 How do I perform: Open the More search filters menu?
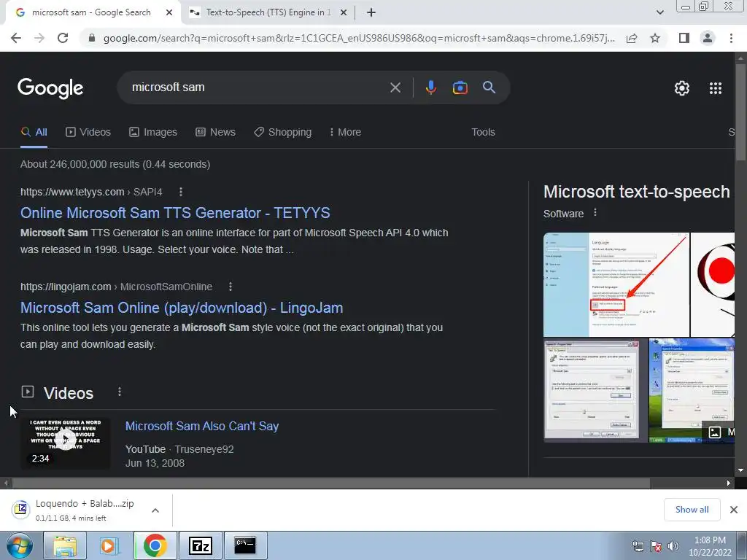tap(345, 133)
